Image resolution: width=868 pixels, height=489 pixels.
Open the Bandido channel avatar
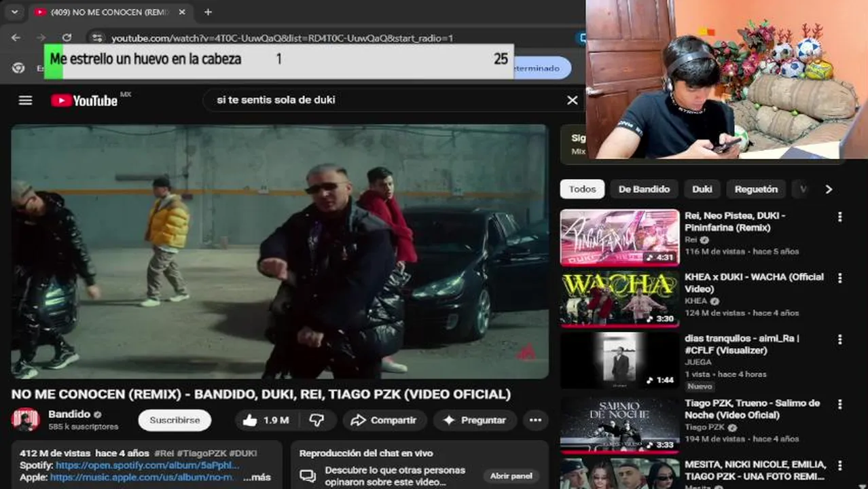pos(25,420)
